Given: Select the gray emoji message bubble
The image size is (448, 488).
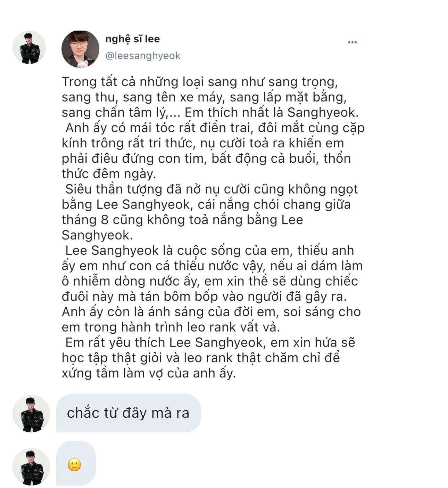Looking at the screenshot, I should point(76,463).
